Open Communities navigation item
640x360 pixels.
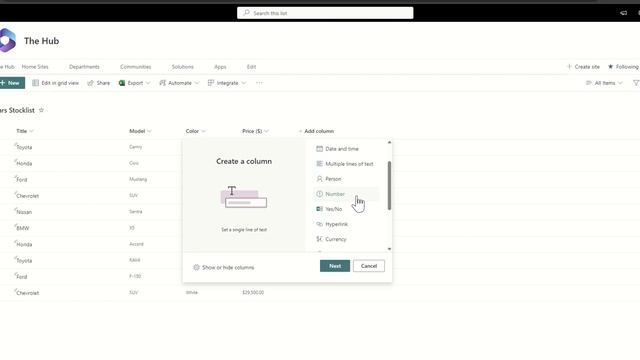(x=136, y=67)
